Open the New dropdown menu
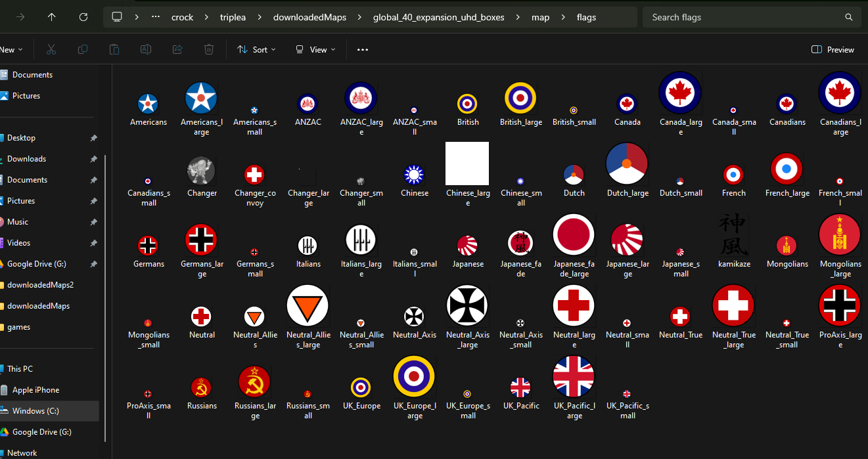Image resolution: width=868 pixels, height=459 pixels. click(11, 49)
